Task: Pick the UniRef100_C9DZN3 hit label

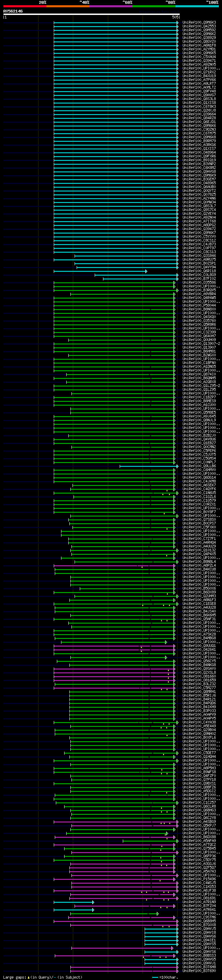Action: (x=199, y=129)
